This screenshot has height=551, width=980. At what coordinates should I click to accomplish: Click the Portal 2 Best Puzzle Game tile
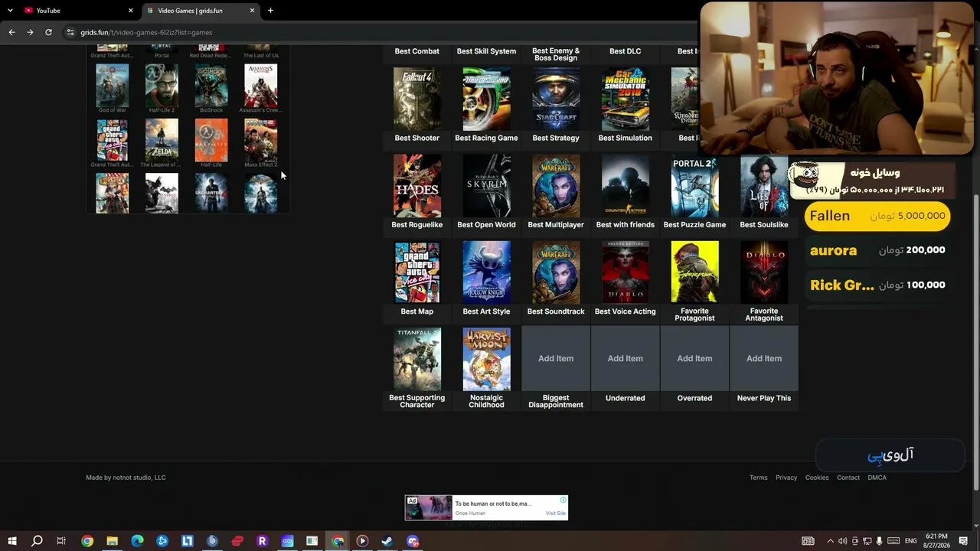(694, 186)
